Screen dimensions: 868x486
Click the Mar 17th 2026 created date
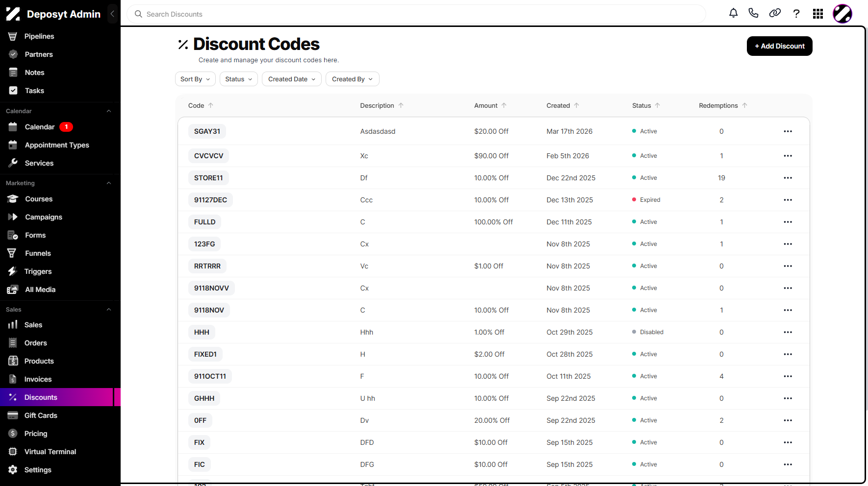pyautogui.click(x=569, y=131)
